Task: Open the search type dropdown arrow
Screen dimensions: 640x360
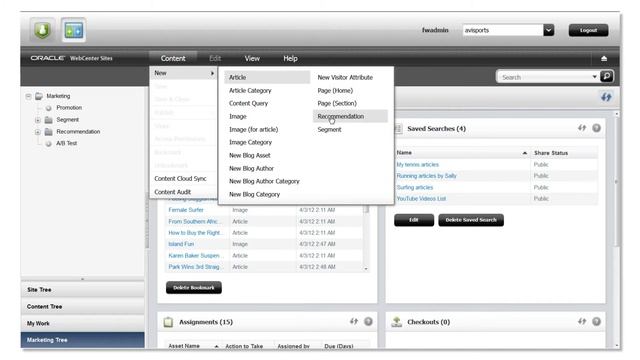Action: (x=594, y=77)
